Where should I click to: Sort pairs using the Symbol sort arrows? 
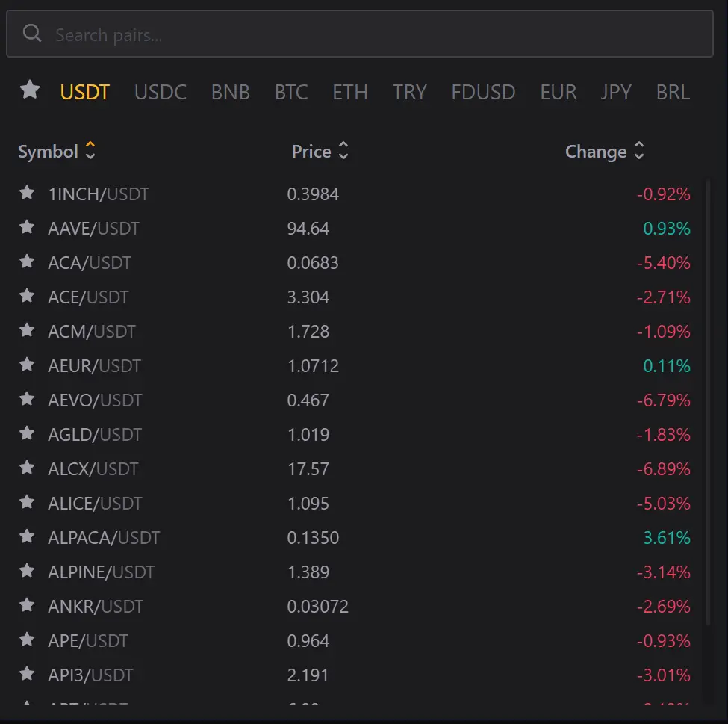click(x=90, y=151)
